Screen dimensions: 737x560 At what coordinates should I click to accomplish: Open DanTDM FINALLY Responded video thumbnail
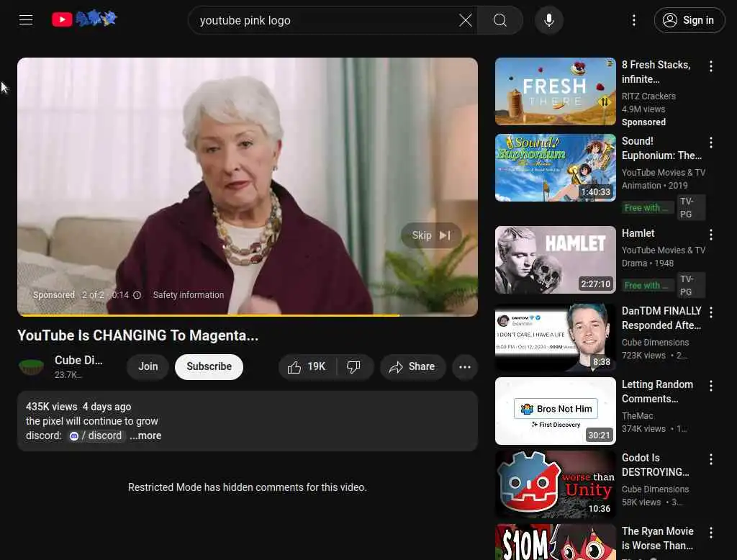tap(555, 338)
